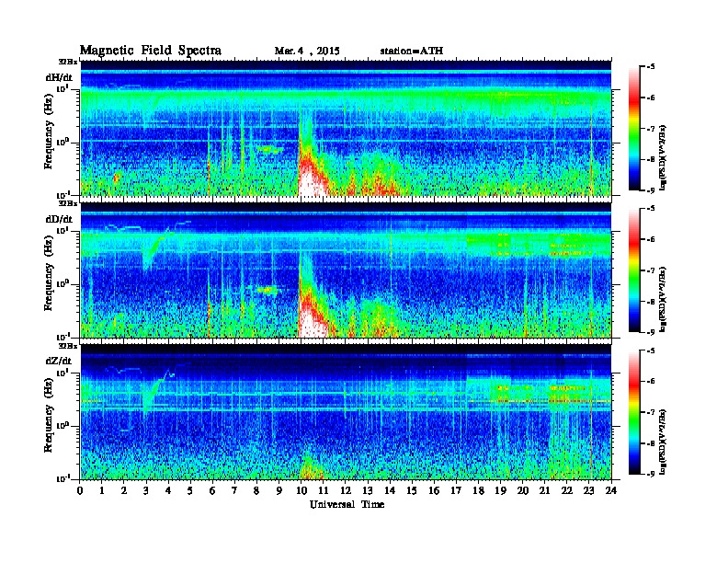Click the "-6" tick on the dD/dt color bar
This screenshot has height=563, width=728.
tap(650, 239)
